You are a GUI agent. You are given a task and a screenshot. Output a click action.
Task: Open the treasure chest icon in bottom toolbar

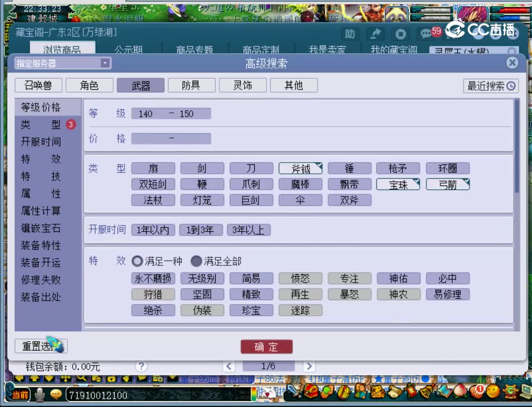pyautogui.click(x=310, y=392)
